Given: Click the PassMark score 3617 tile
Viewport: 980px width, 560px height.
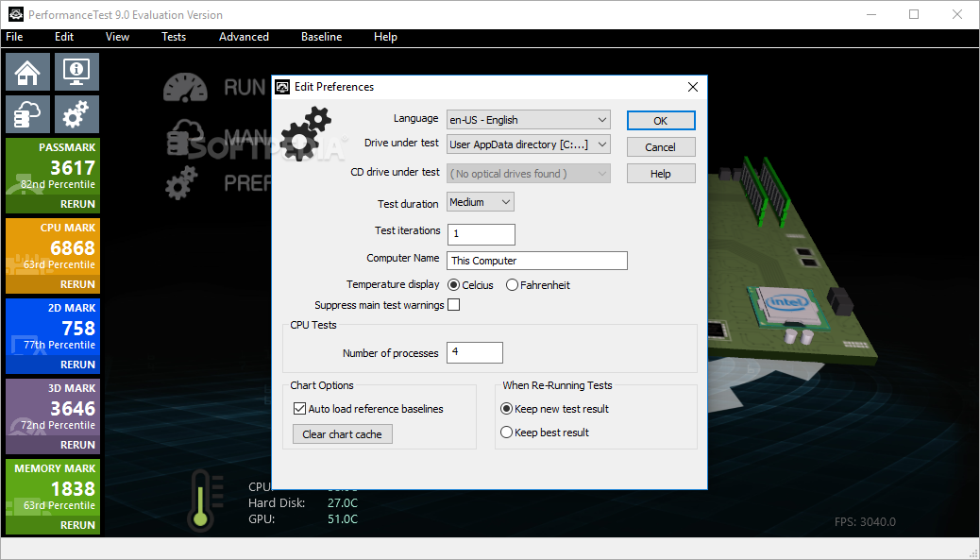Looking at the screenshot, I should [x=53, y=176].
